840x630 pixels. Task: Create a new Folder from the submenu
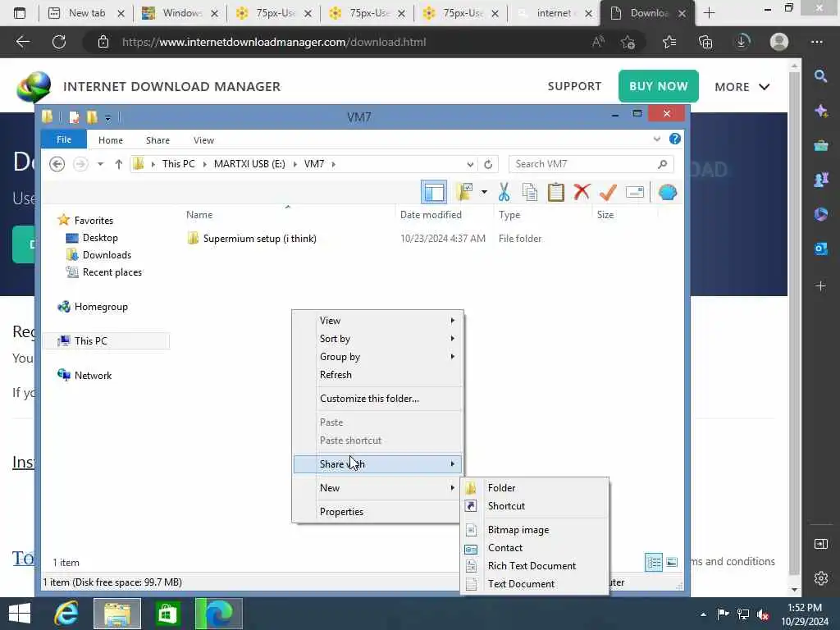534,487
